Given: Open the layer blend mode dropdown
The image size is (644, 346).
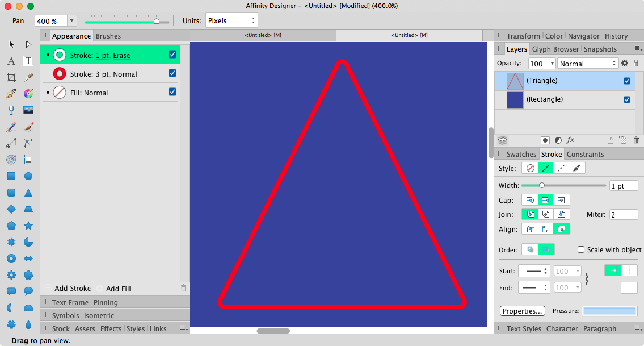Looking at the screenshot, I should 588,63.
